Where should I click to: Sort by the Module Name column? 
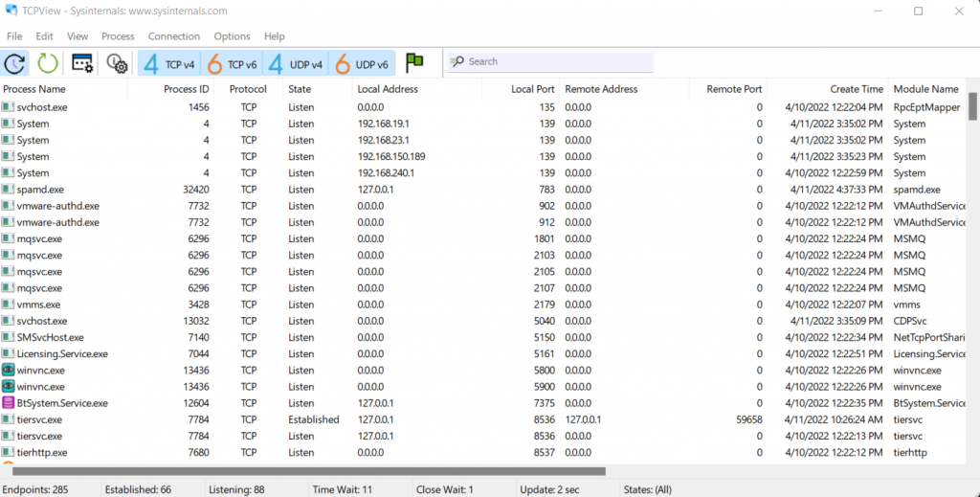coord(927,89)
